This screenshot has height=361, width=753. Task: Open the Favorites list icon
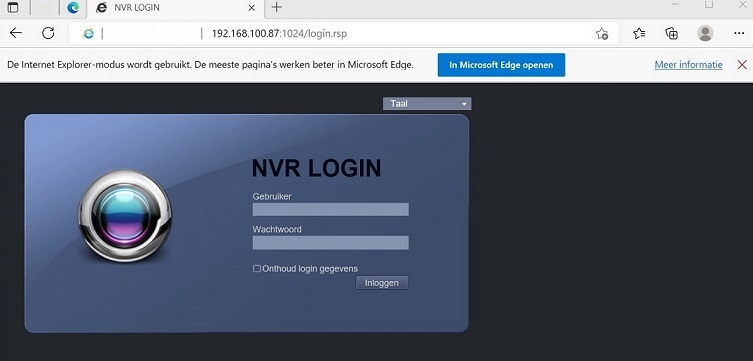tap(639, 33)
